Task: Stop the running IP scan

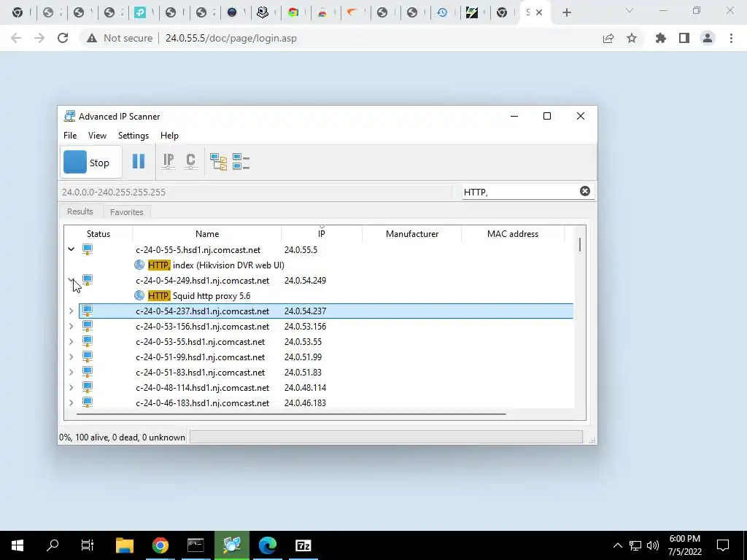Action: [x=91, y=163]
